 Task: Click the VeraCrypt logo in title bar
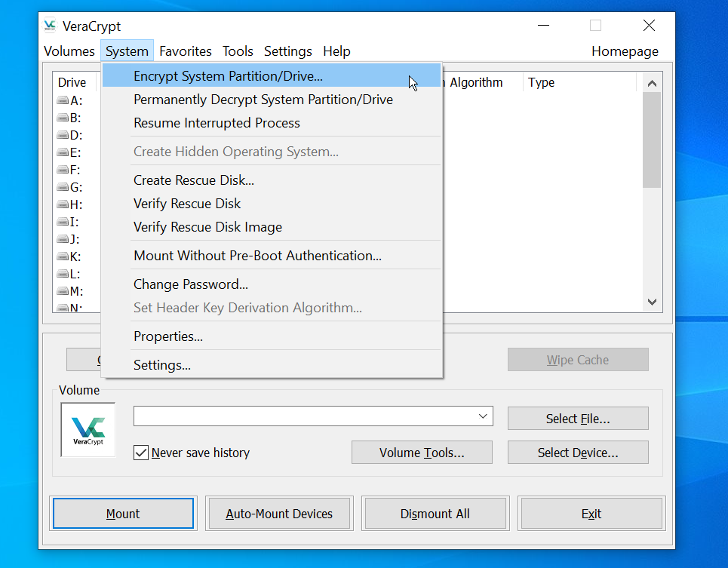coord(50,26)
